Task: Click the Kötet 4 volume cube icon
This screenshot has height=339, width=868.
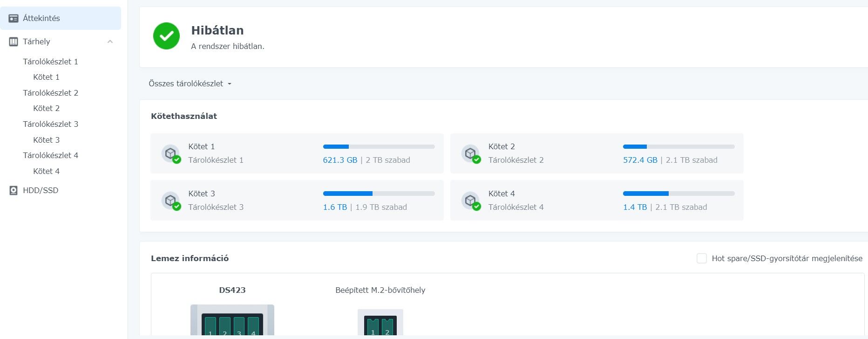Action: (x=471, y=201)
